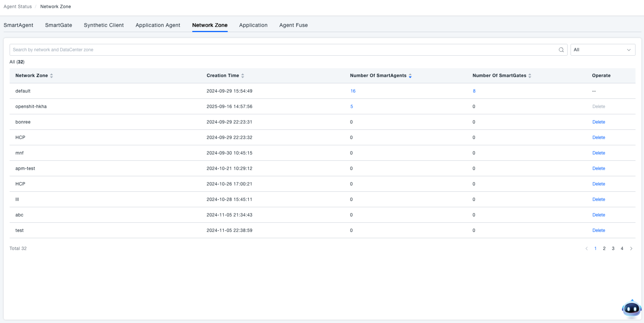Open the chatbot robot assistant icon

click(x=631, y=309)
